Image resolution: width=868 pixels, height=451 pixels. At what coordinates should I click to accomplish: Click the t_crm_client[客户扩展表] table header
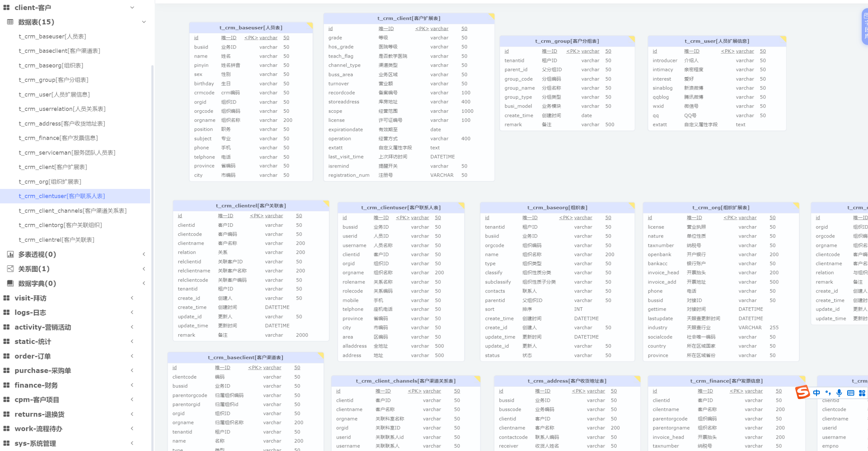click(x=408, y=18)
